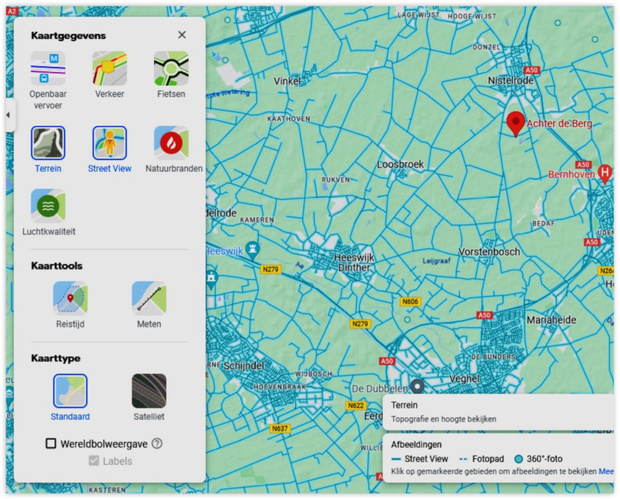Open help icon next to Wereldbolweergave
This screenshot has height=499, width=620.
tap(157, 444)
